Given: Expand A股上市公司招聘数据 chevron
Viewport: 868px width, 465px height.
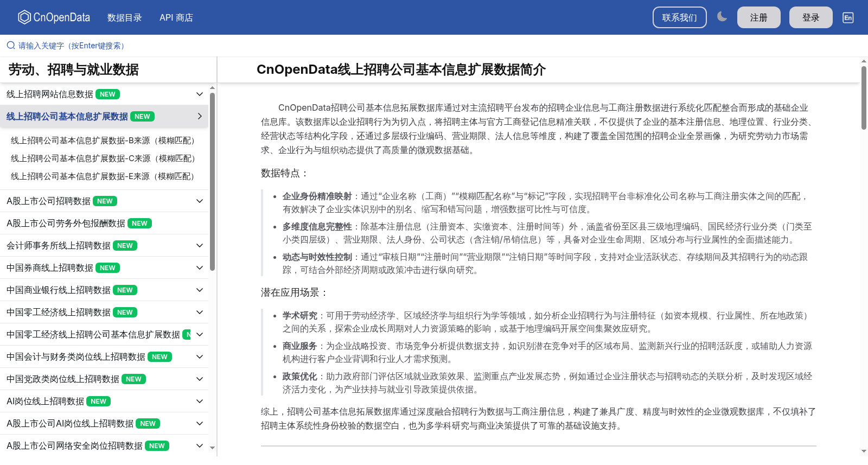Looking at the screenshot, I should point(200,201).
